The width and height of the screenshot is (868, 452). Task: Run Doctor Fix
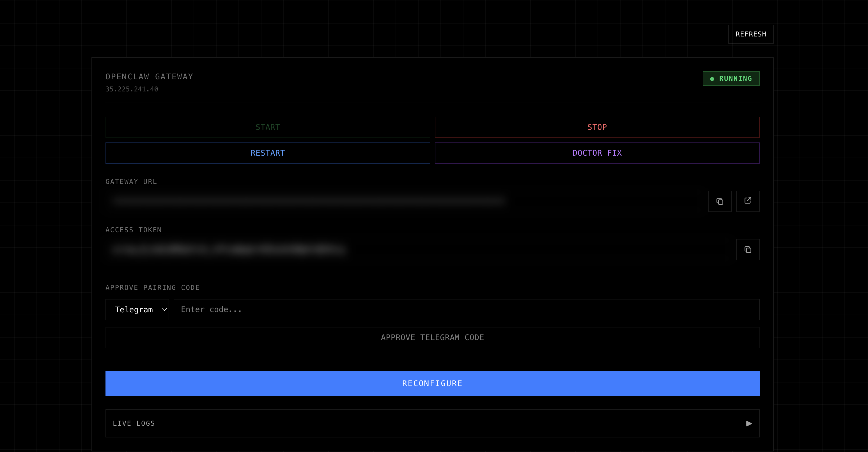coord(597,153)
